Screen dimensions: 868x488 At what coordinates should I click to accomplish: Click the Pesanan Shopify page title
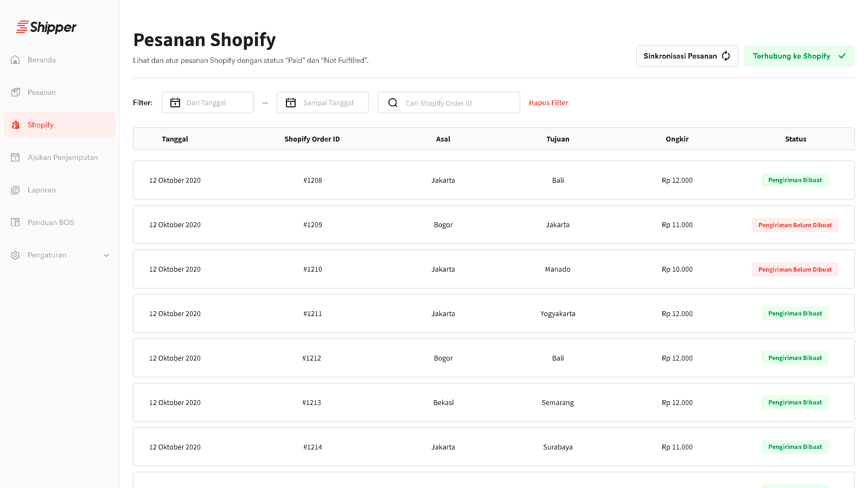(205, 40)
